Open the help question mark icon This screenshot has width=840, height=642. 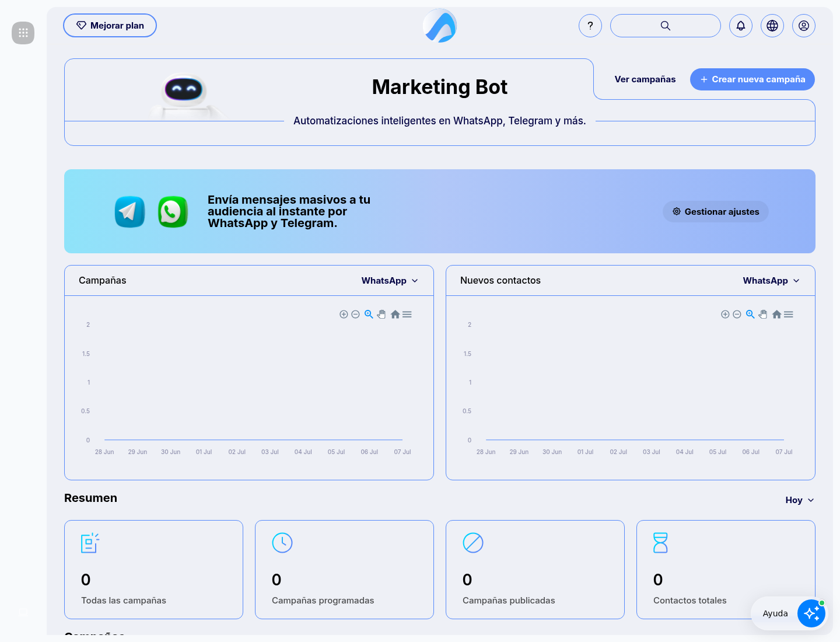(590, 26)
